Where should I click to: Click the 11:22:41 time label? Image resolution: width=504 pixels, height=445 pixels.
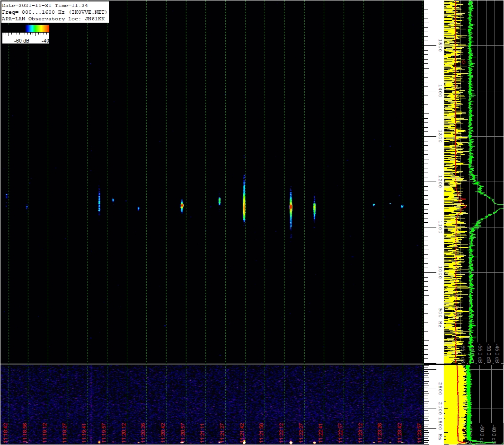(x=321, y=433)
